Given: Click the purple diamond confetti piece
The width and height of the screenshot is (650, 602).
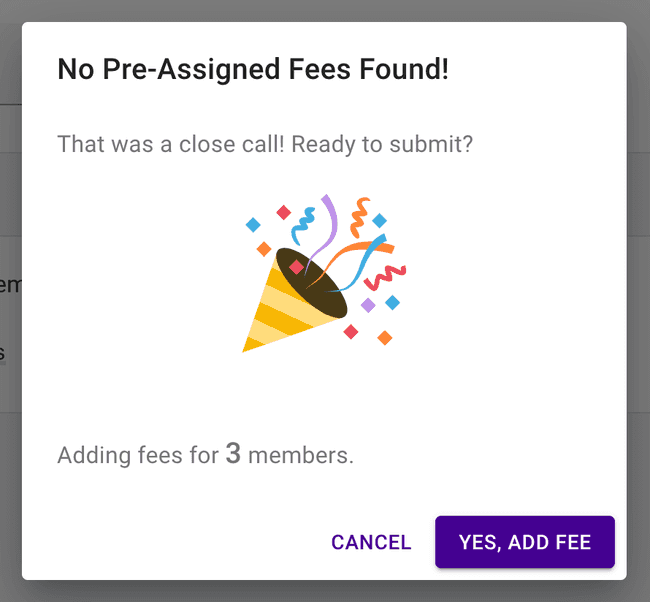Looking at the screenshot, I should click(368, 305).
